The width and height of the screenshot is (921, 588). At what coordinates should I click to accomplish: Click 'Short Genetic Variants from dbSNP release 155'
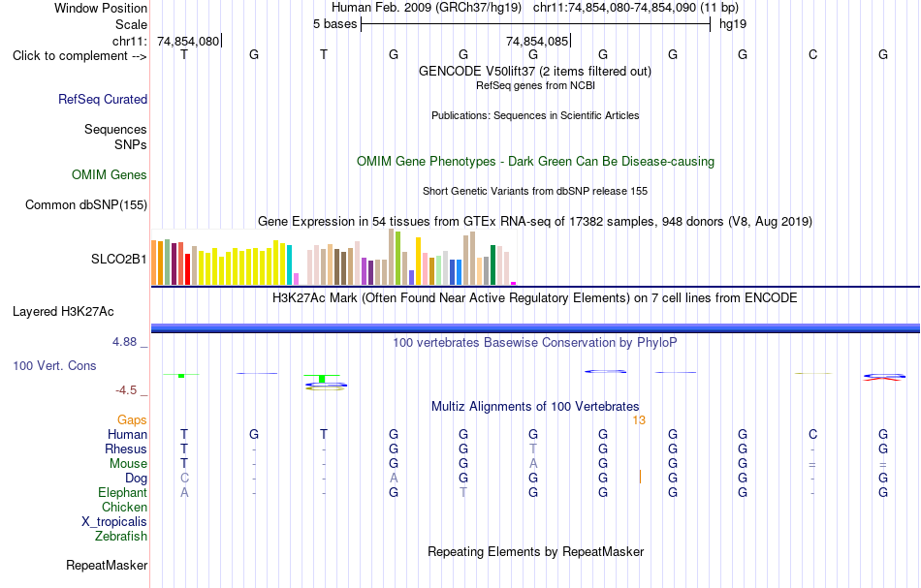coord(535,191)
